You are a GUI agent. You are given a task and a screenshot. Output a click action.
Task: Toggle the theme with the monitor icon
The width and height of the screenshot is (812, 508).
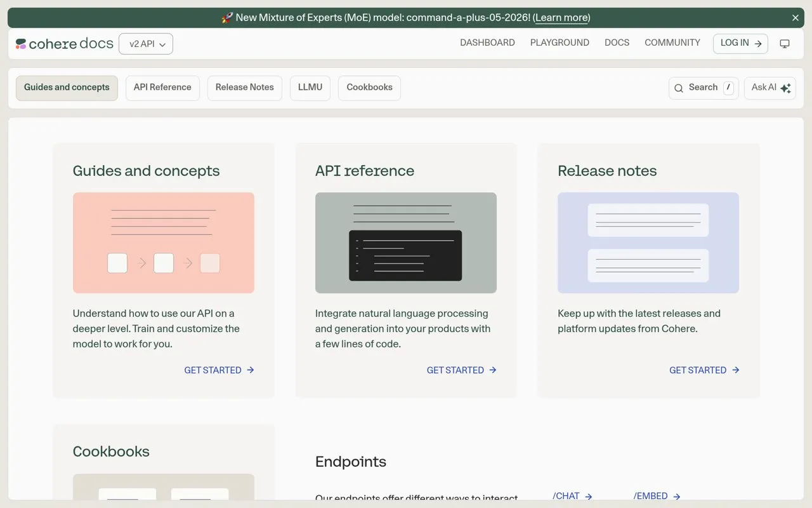785,44
